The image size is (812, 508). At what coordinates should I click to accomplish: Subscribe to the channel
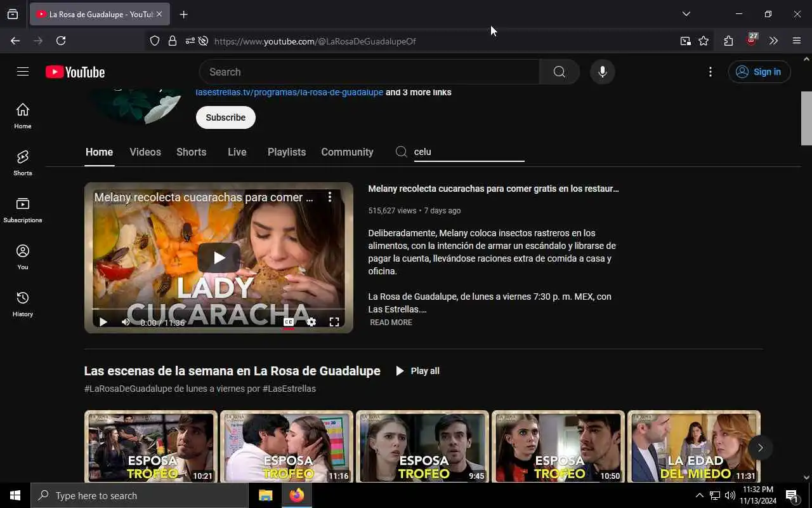tap(225, 117)
